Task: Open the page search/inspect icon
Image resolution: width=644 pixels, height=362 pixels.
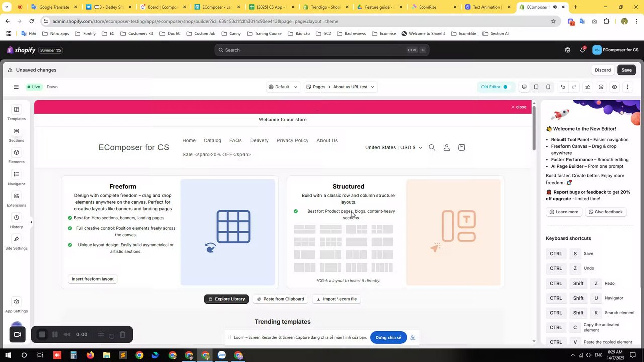Action: [x=601, y=87]
